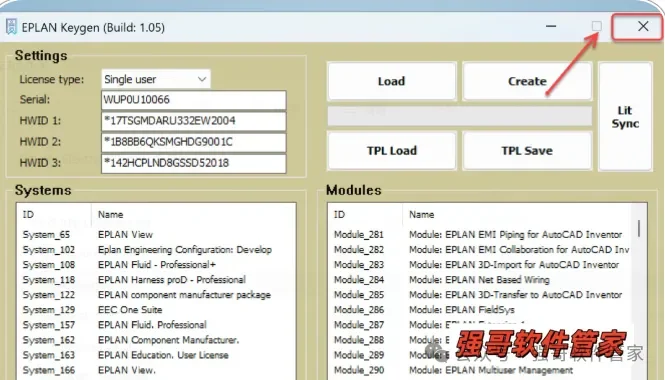Select Module_286 EPLAN FieldSys row

click(x=480, y=310)
